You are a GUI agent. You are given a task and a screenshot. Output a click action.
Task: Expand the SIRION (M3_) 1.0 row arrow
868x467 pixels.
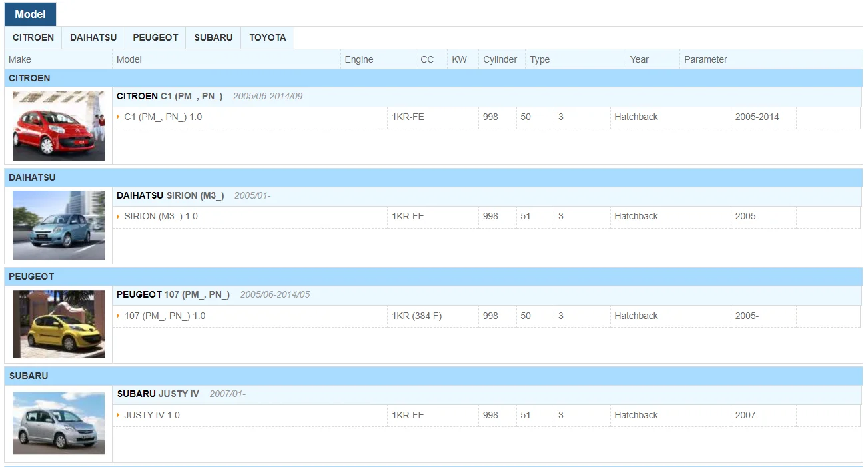click(x=119, y=216)
